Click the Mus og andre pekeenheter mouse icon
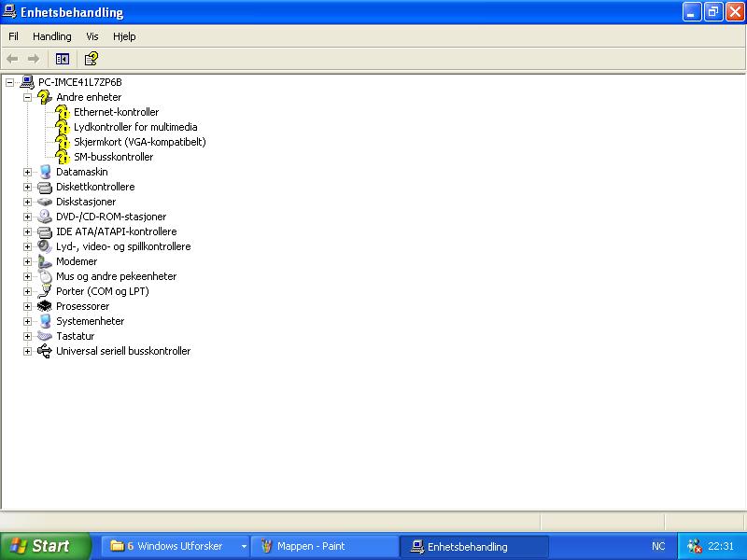Image resolution: width=747 pixels, height=560 pixels. 45,276
